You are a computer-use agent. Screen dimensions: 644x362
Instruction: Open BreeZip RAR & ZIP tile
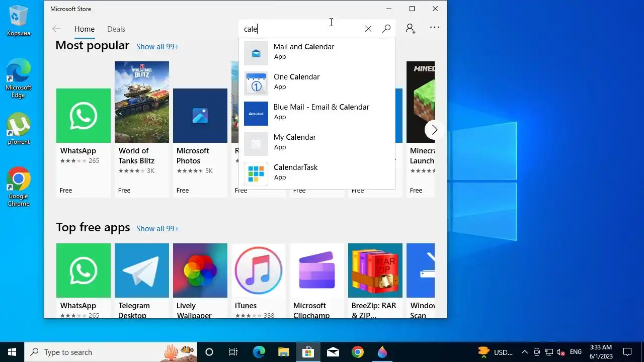point(375,281)
